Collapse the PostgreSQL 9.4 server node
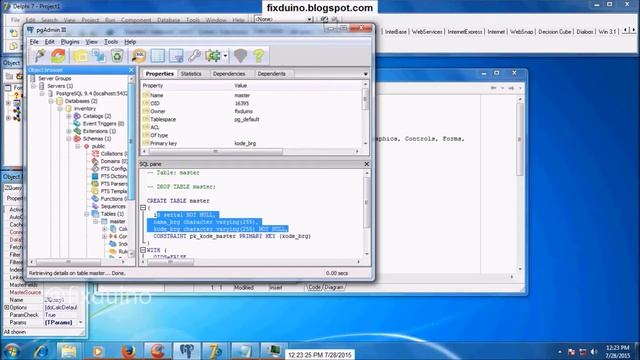This screenshot has width=640, height=360. pyautogui.click(x=42, y=93)
